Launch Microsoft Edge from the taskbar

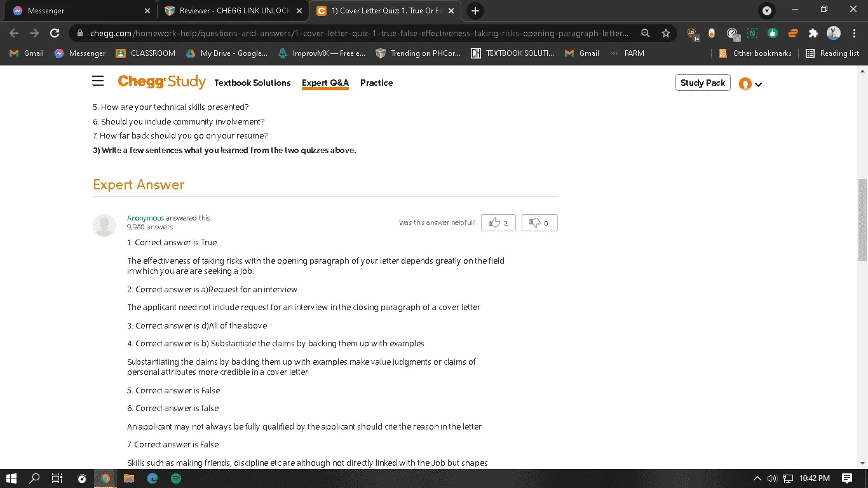click(153, 478)
